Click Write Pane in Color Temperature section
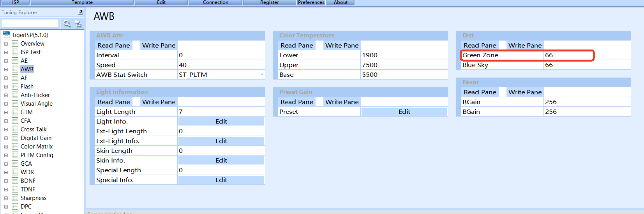 [342, 45]
